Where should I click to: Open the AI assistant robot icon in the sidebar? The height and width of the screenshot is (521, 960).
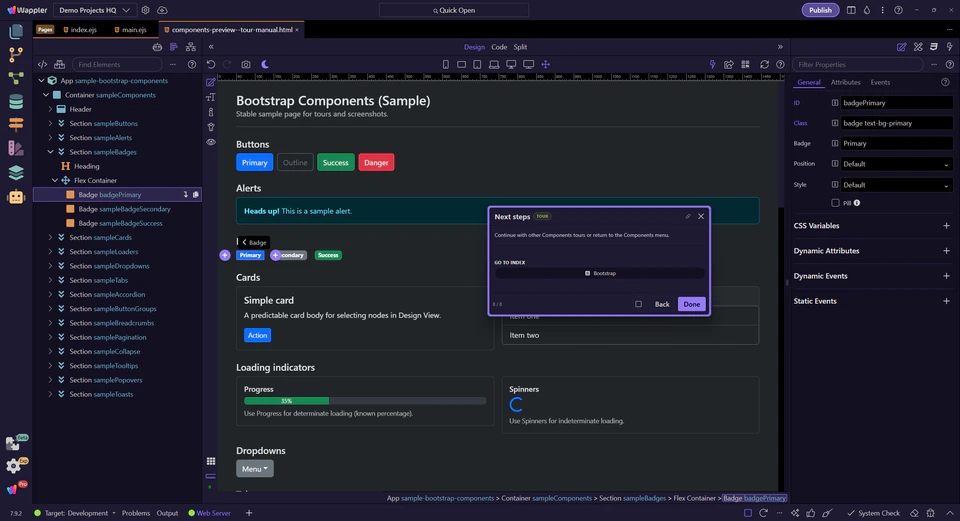click(x=16, y=197)
